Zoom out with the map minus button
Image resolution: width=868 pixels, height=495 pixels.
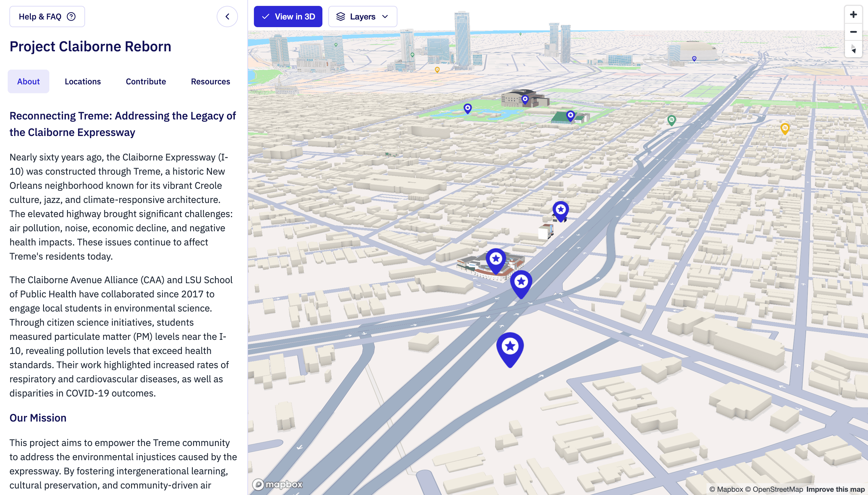pos(853,32)
